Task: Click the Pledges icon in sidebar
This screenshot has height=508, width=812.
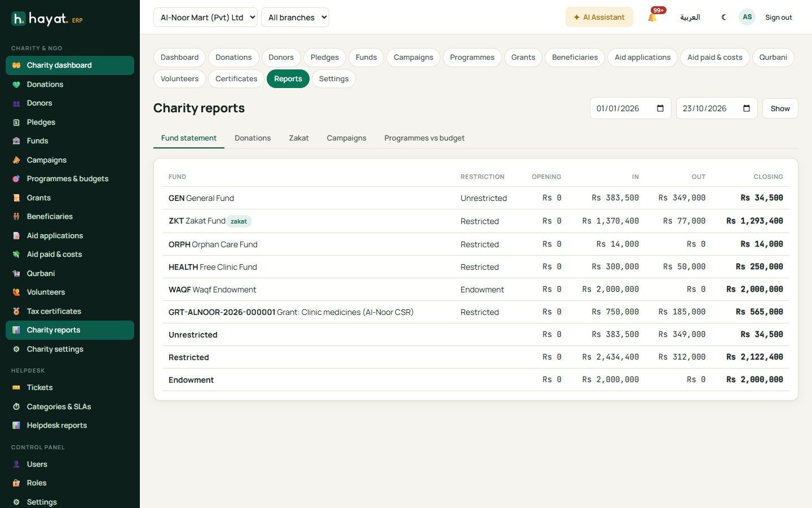Action: 16,122
